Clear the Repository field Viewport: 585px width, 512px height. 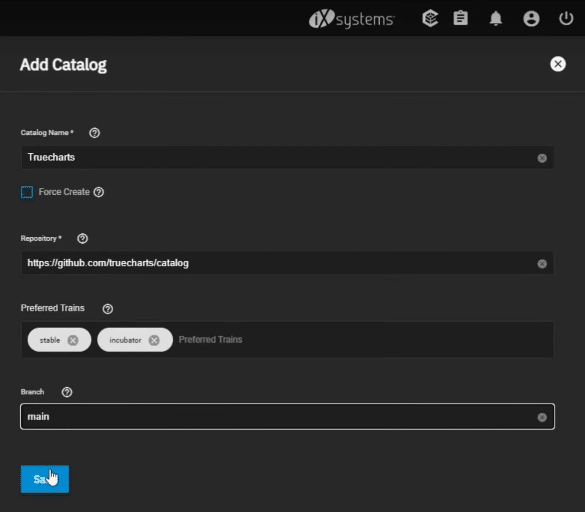point(542,264)
